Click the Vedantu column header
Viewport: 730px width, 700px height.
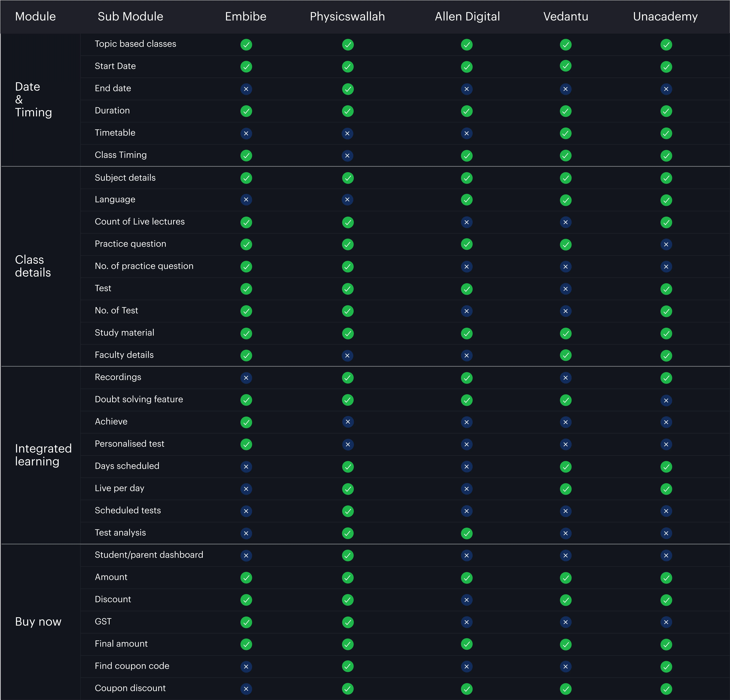pos(566,16)
